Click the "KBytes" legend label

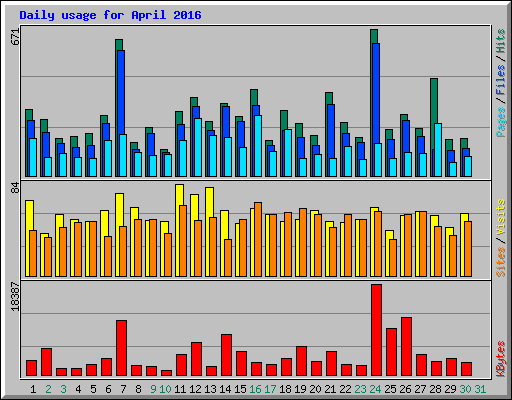(x=500, y=359)
